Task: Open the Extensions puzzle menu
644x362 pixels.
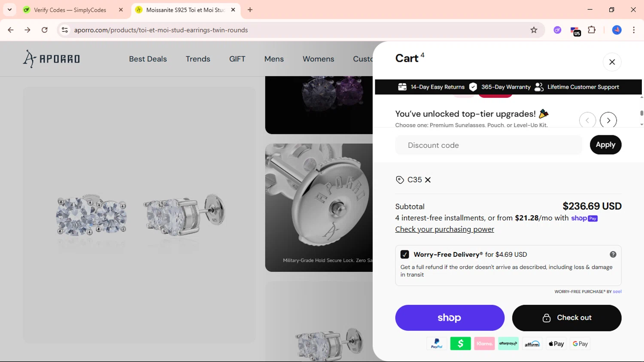Action: 592,30
